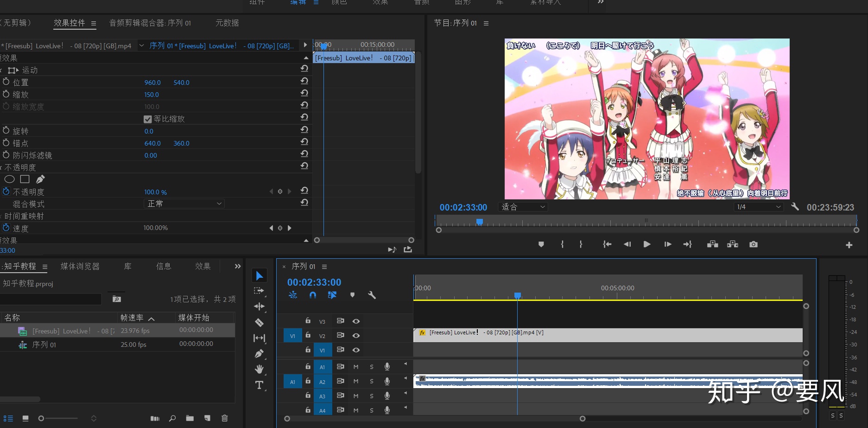Toggle Opacity animation stopwatch
This screenshot has width=868, height=428.
tap(6, 191)
